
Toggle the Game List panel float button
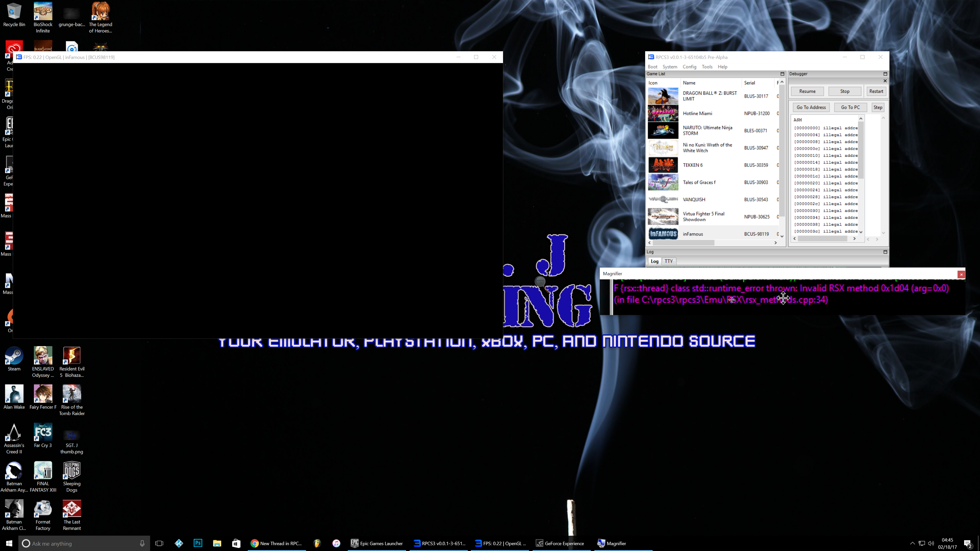pyautogui.click(x=782, y=74)
